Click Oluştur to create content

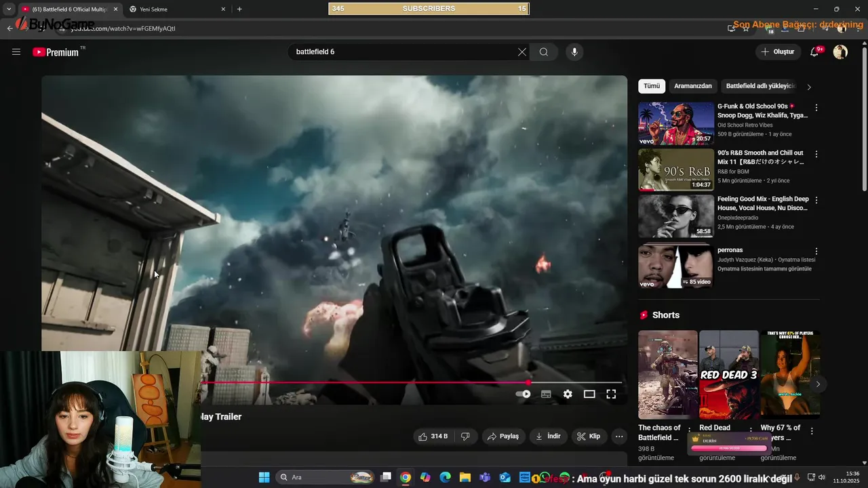[x=777, y=52]
